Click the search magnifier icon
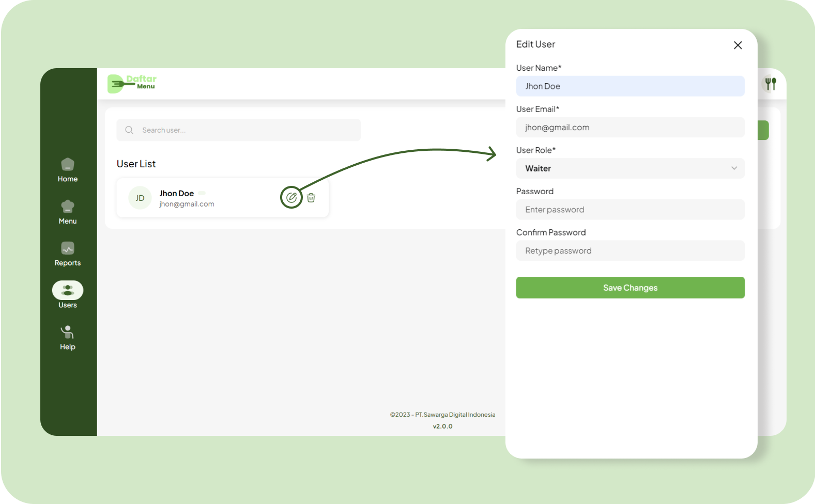 [x=129, y=130]
